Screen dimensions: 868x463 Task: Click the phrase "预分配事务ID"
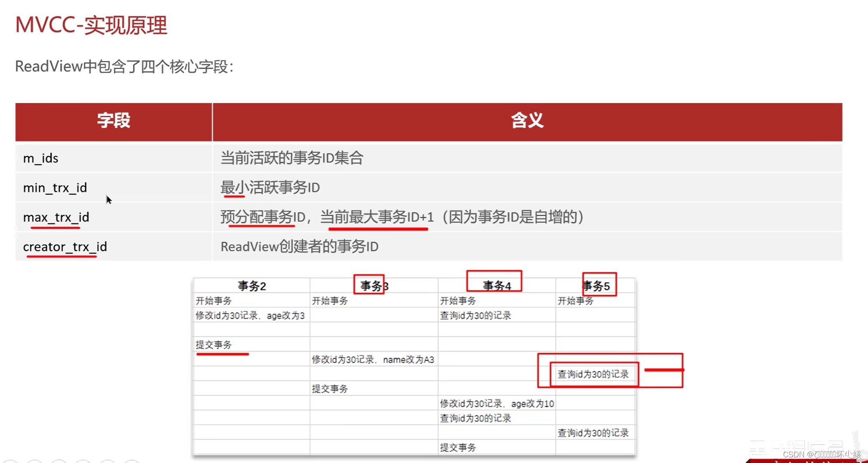coord(263,217)
